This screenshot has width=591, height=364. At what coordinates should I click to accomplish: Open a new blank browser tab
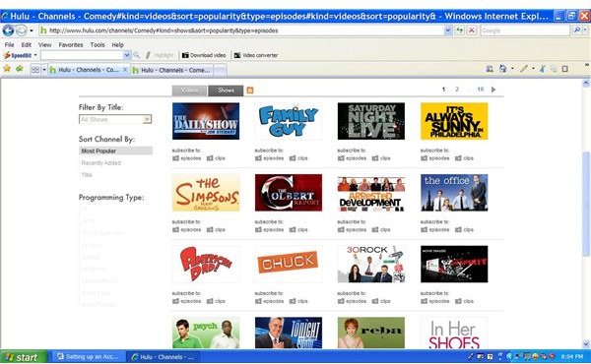tap(220, 70)
